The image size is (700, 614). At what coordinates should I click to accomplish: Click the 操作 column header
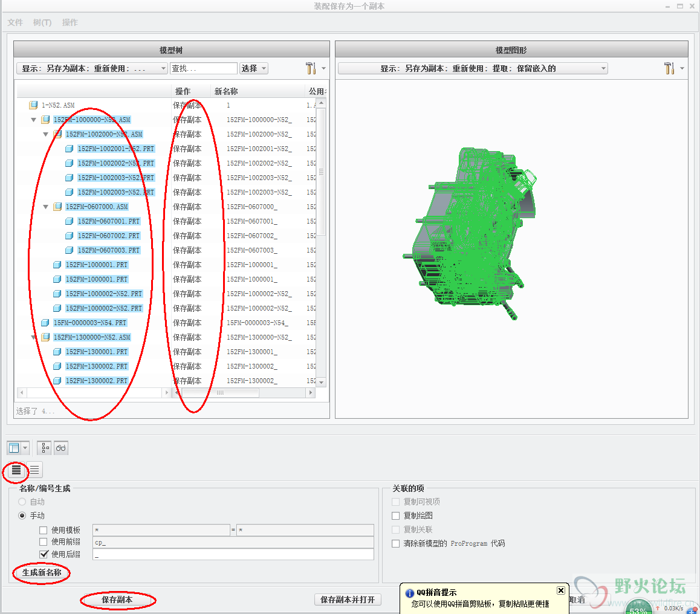[x=190, y=91]
